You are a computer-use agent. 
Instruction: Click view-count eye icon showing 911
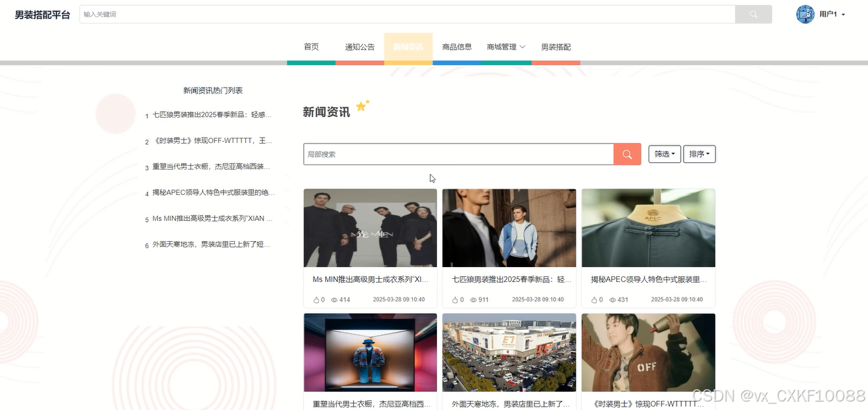[473, 300]
